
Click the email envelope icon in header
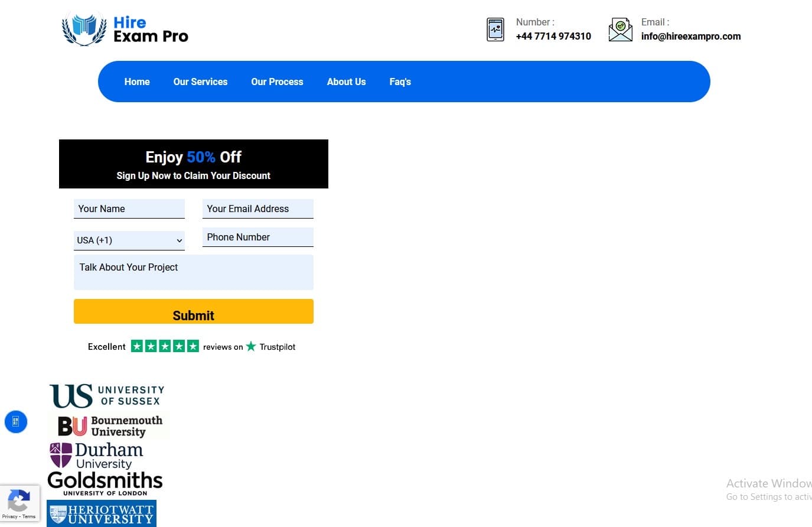coord(620,28)
